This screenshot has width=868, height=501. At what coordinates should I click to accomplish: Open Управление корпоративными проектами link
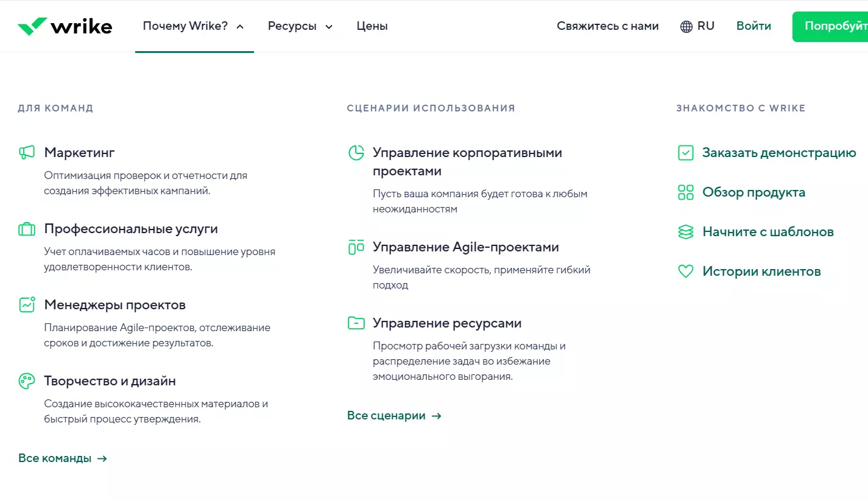pos(467,162)
